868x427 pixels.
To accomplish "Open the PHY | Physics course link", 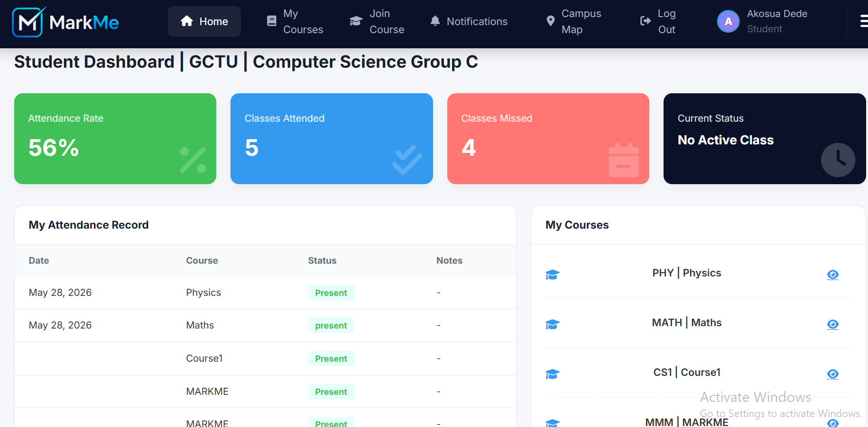I will (x=687, y=273).
